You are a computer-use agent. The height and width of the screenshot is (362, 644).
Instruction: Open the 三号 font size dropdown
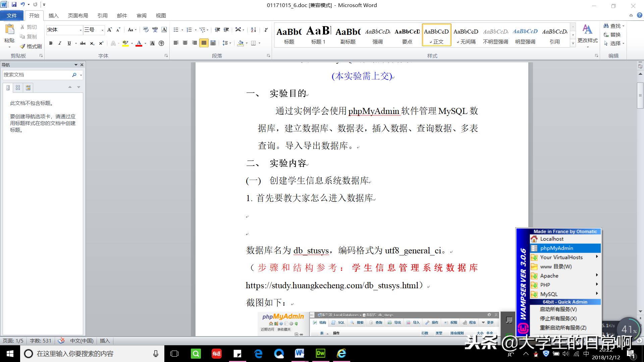(102, 30)
